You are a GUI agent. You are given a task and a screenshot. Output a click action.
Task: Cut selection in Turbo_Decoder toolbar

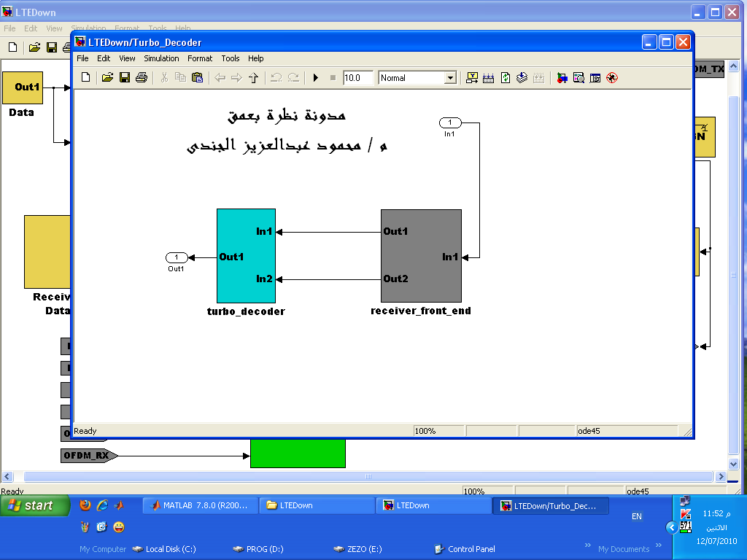click(164, 77)
